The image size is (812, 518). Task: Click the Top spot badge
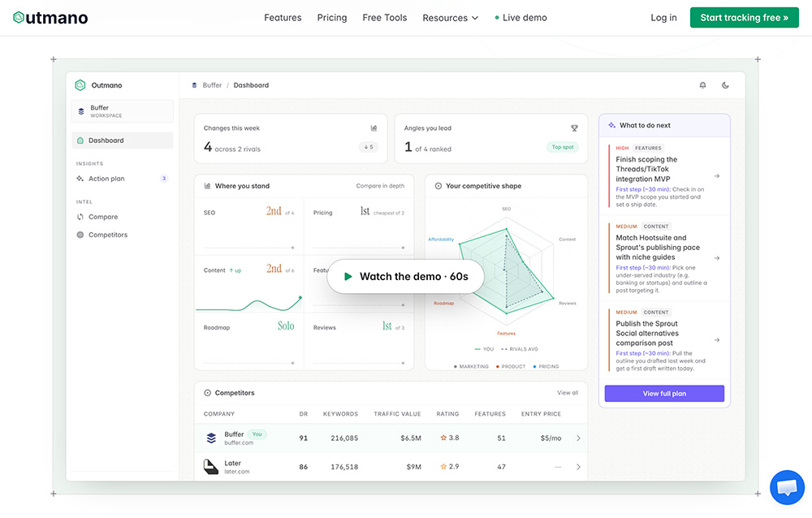[x=563, y=147]
